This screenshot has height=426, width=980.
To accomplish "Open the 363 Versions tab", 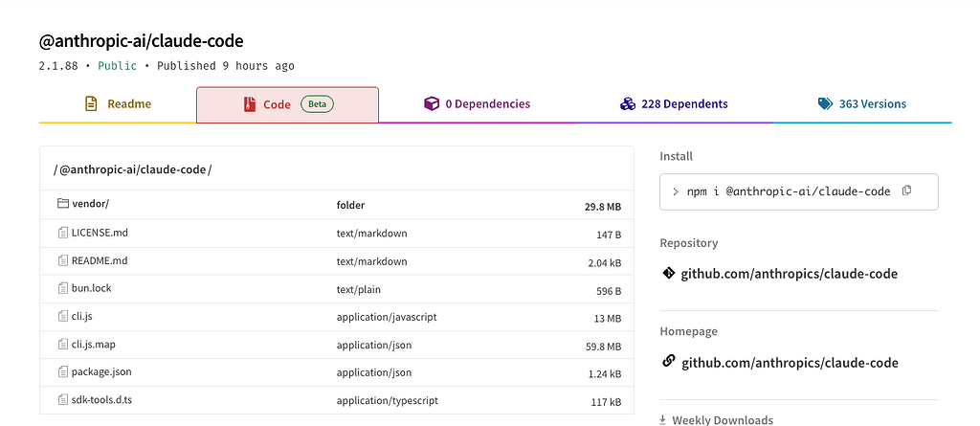I will point(862,103).
